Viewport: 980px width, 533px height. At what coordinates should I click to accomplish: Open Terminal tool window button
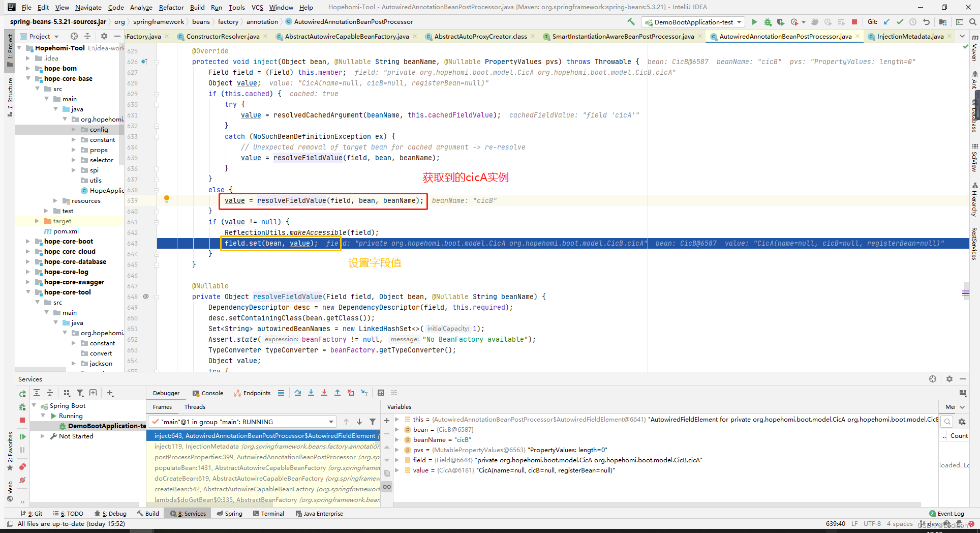[x=268, y=513]
